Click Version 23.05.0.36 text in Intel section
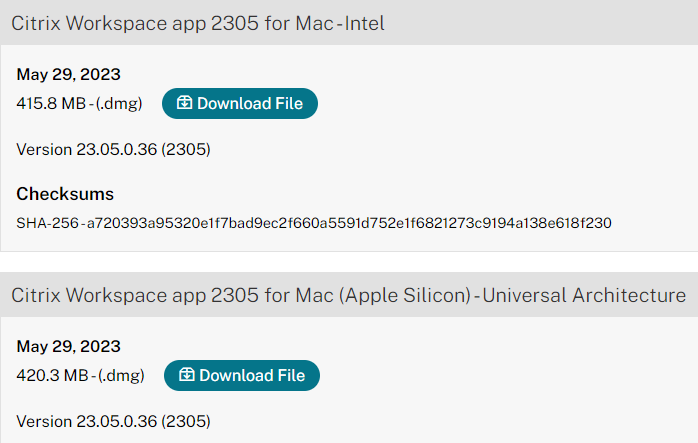This screenshot has width=698, height=443. click(114, 149)
